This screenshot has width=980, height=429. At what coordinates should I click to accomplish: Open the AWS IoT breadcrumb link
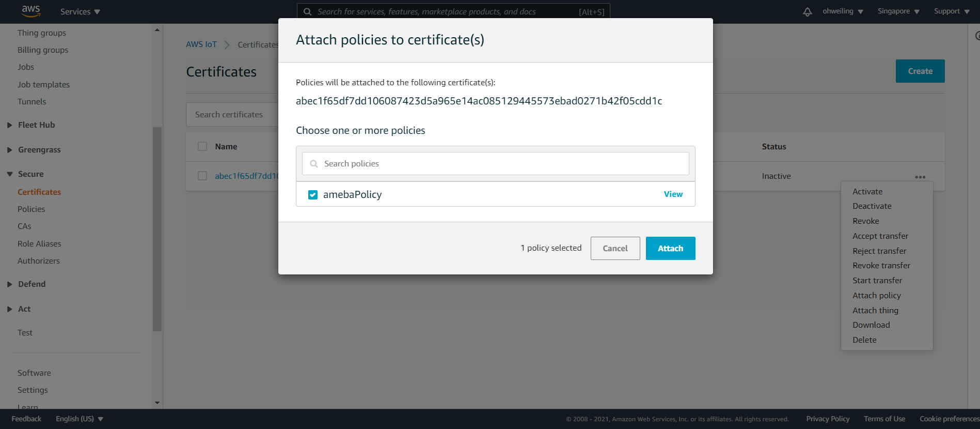click(x=201, y=44)
